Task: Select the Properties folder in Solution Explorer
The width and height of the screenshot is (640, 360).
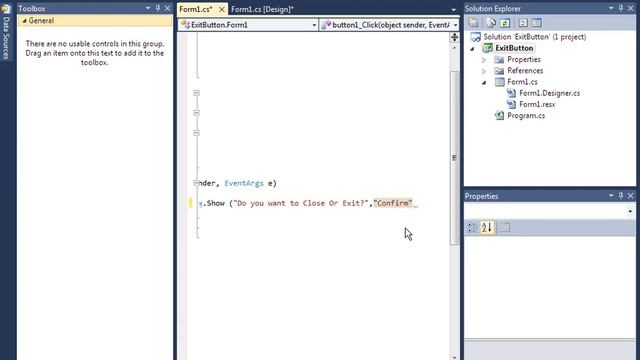Action: pos(524,60)
